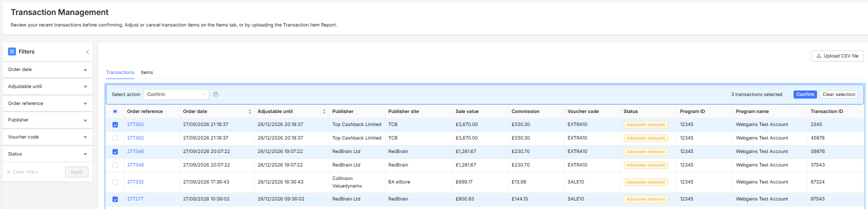Click the Apply filters button
The width and height of the screenshot is (868, 209).
(x=76, y=172)
